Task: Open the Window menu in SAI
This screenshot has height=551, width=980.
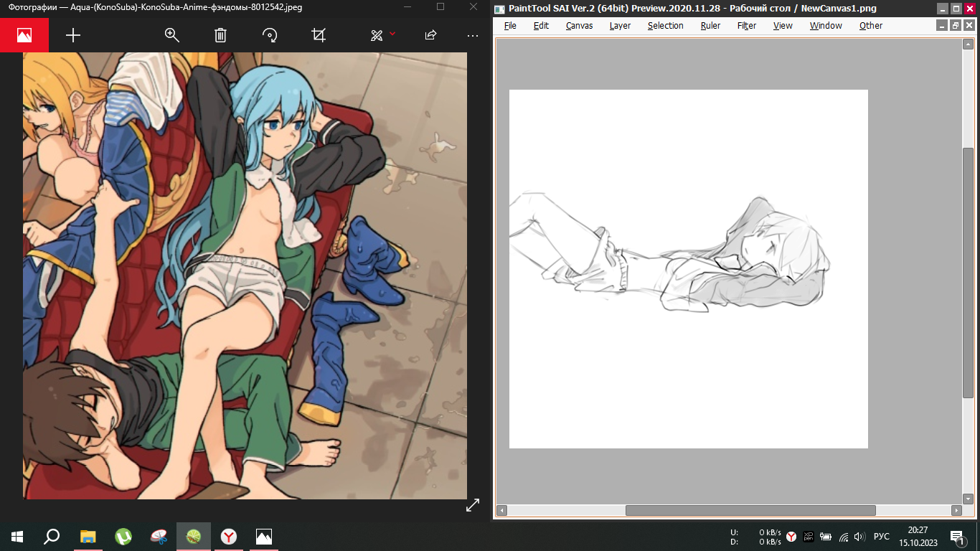Action: coord(826,25)
